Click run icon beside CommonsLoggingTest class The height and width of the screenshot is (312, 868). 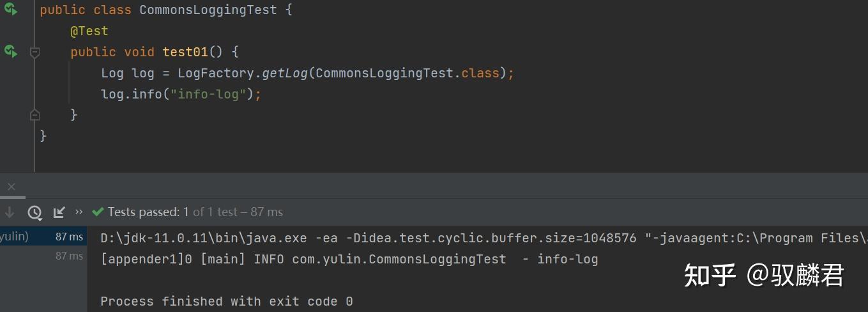point(11,10)
